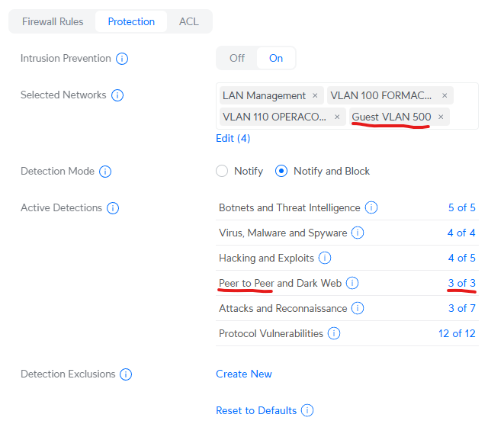This screenshot has width=504, height=424.
Task: Click info icon beside Detection Mode
Action: [x=105, y=172]
